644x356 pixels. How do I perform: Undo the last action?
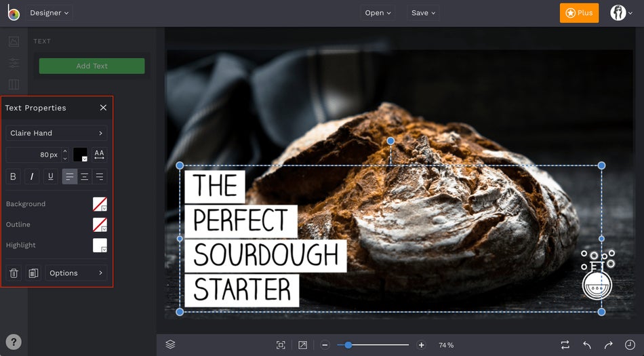pyautogui.click(x=587, y=345)
